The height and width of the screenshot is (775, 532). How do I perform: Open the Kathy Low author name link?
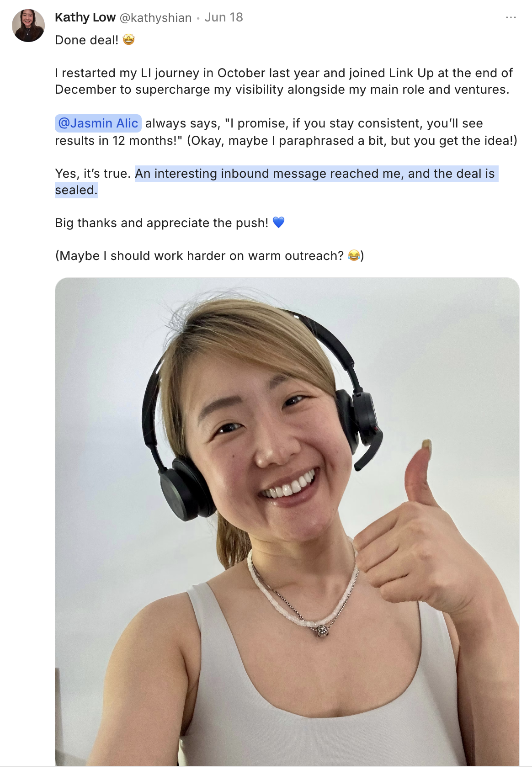click(85, 17)
